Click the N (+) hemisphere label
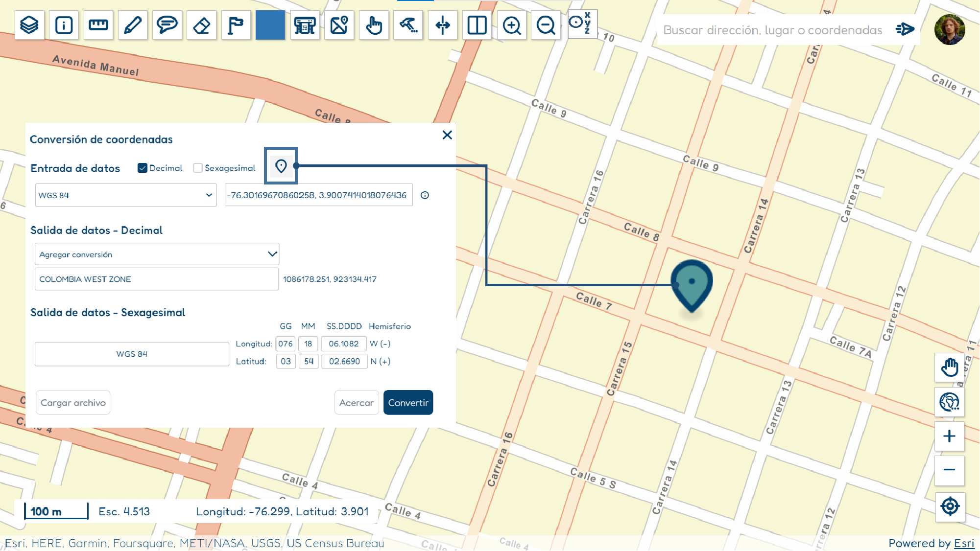 click(x=381, y=361)
